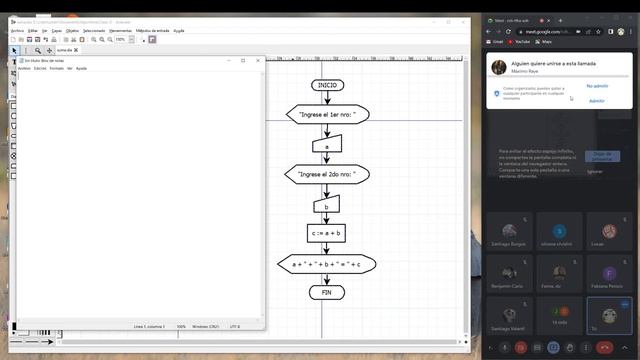Image resolution: width=640 pixels, height=360 pixels.
Task: Select the participant tile named Lucas
Action: point(609,231)
